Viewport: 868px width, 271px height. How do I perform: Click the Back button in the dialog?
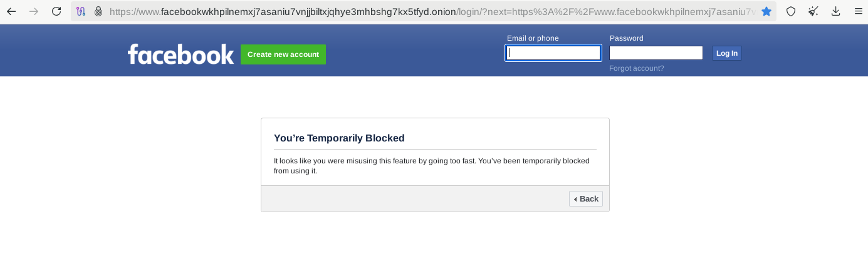coord(586,198)
